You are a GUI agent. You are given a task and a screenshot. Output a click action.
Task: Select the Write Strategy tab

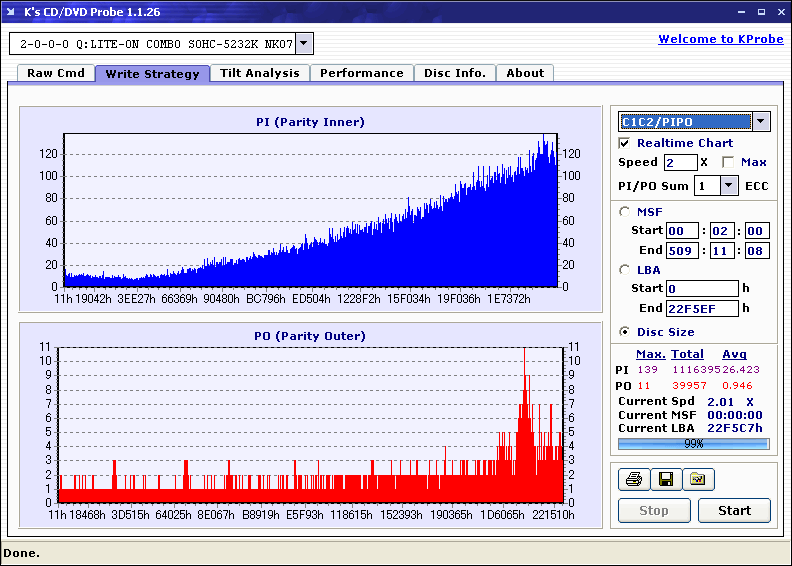pyautogui.click(x=153, y=74)
